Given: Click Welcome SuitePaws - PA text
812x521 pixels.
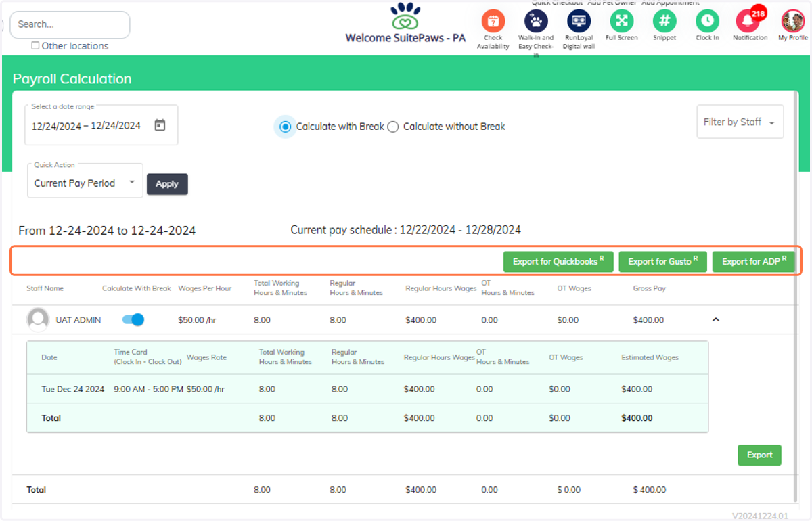Looking at the screenshot, I should pos(405,38).
